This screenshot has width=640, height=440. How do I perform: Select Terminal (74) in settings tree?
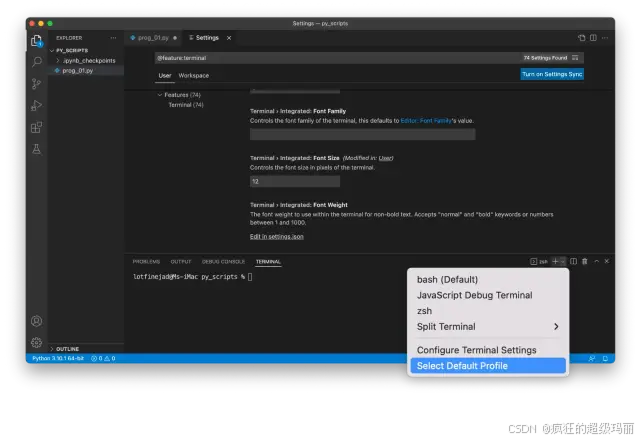tap(186, 105)
